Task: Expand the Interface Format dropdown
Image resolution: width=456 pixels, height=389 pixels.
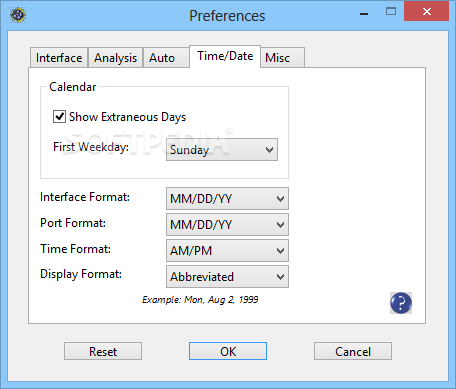Action: pos(227,199)
